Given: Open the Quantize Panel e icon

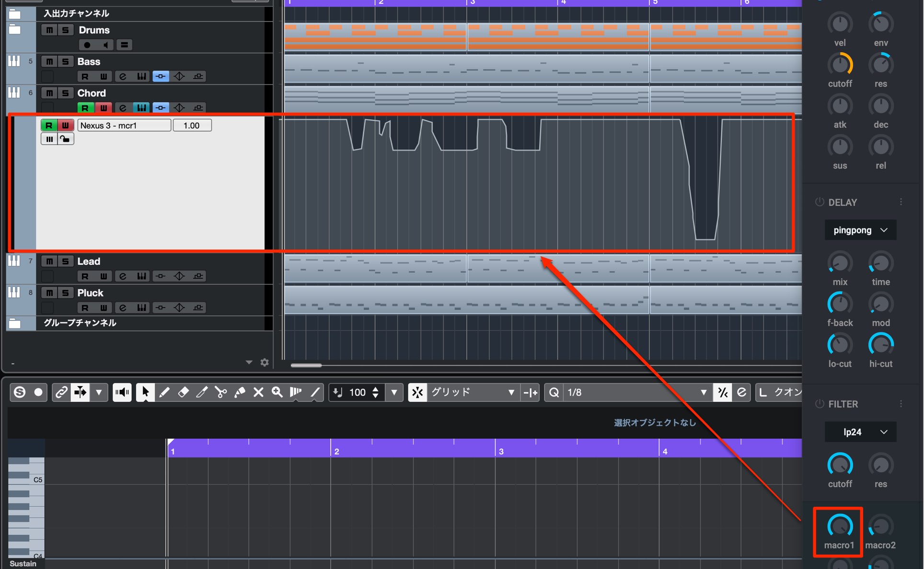Looking at the screenshot, I should coord(741,392).
